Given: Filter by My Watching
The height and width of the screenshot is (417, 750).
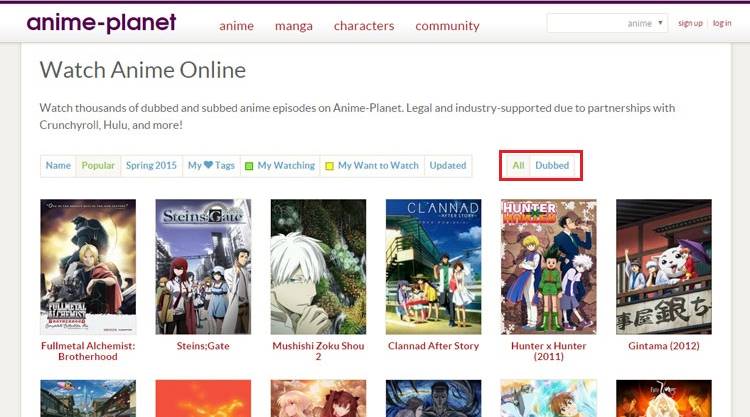Looking at the screenshot, I should point(280,165).
